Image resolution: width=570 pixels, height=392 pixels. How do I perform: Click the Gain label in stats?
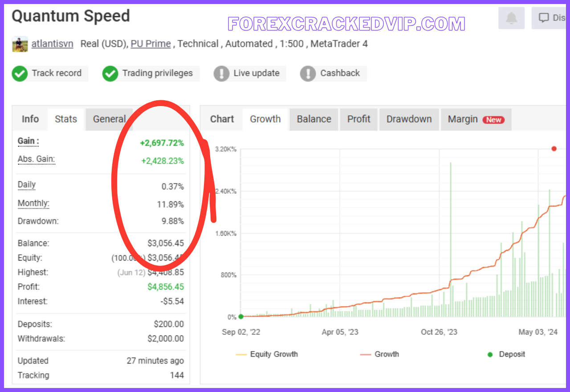28,141
